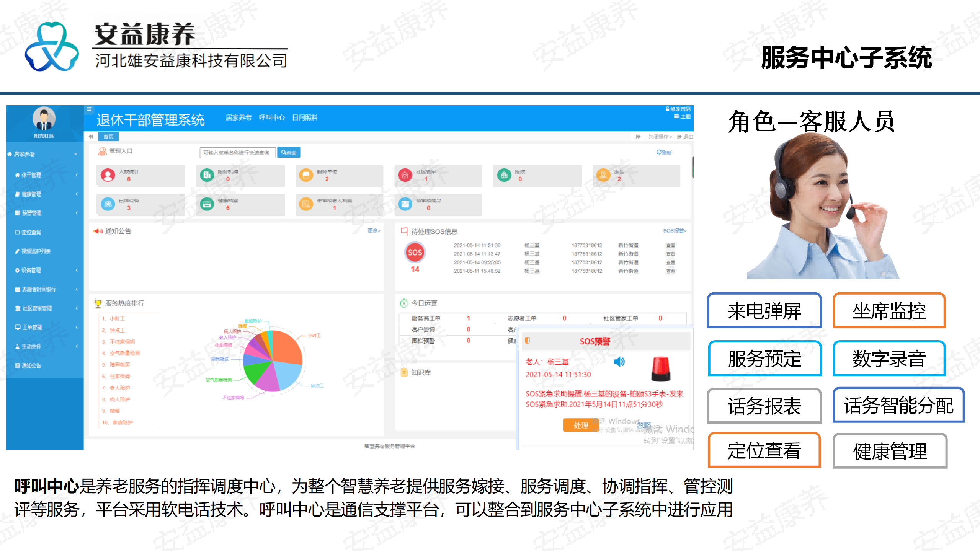Viewport: 980px width, 551px height.
Task: Click the blue 查询 search button
Action: pyautogui.click(x=289, y=152)
